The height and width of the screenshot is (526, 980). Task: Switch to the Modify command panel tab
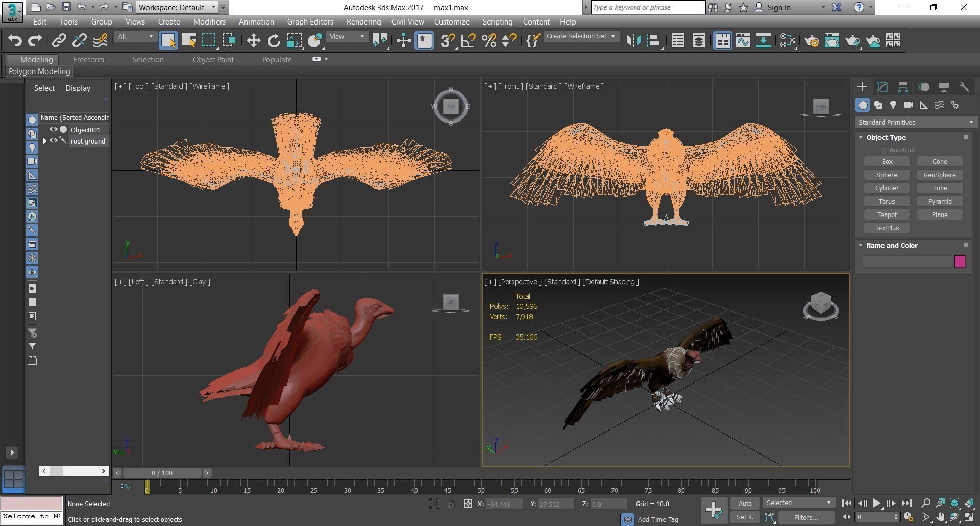point(883,87)
